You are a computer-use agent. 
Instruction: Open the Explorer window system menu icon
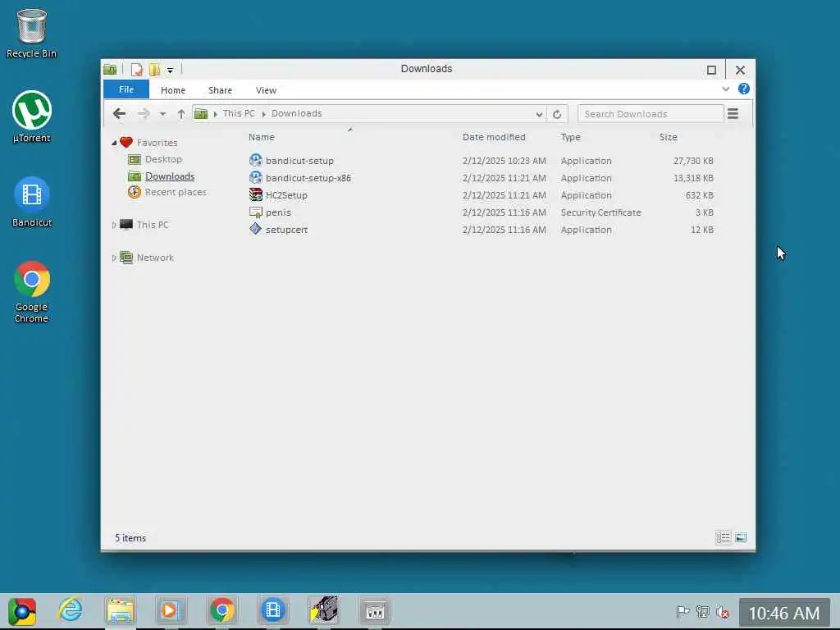tap(111, 70)
